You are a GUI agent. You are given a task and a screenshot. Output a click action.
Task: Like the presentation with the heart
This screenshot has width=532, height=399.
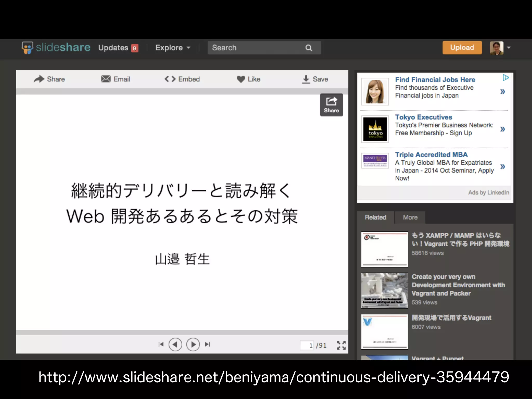coord(248,79)
